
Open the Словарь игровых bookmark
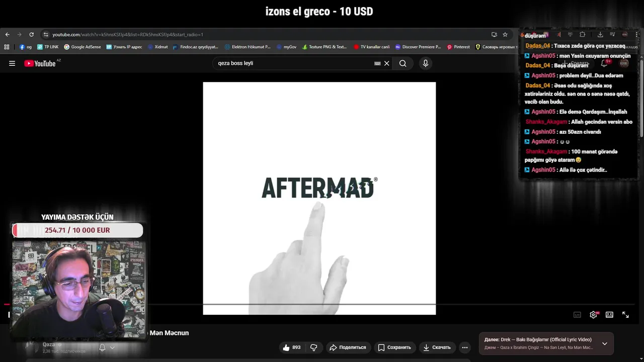coord(496,47)
